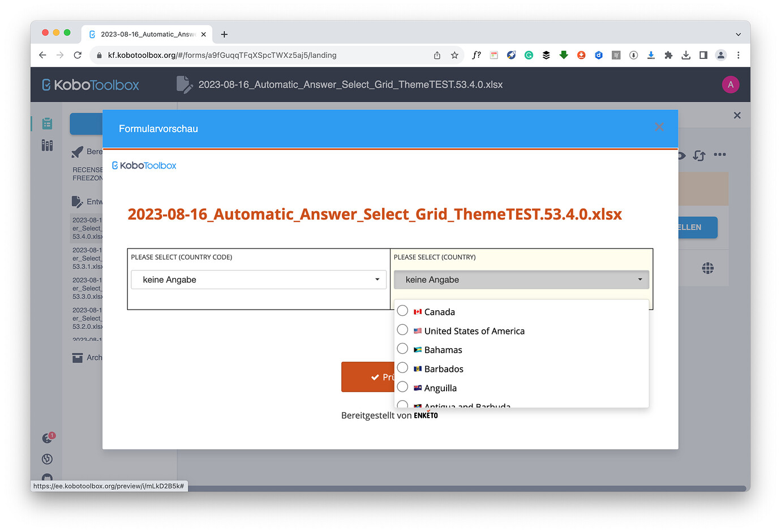Collapse the country select dropdown
Viewport: 781px width, 532px height.
[x=521, y=280]
